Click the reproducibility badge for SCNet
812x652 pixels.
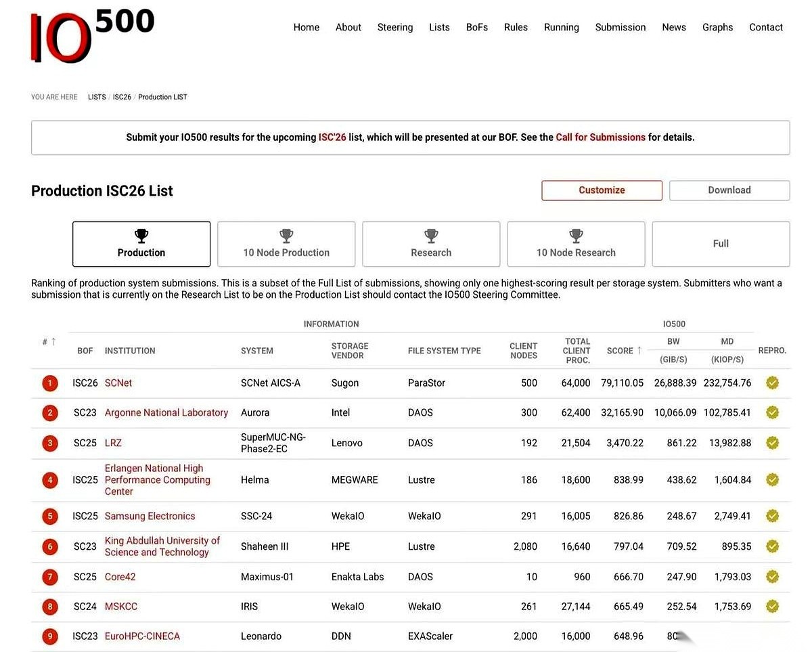click(x=772, y=383)
